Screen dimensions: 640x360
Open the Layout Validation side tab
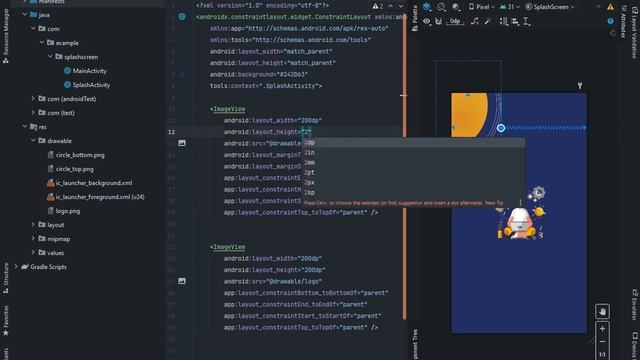tap(634, 32)
